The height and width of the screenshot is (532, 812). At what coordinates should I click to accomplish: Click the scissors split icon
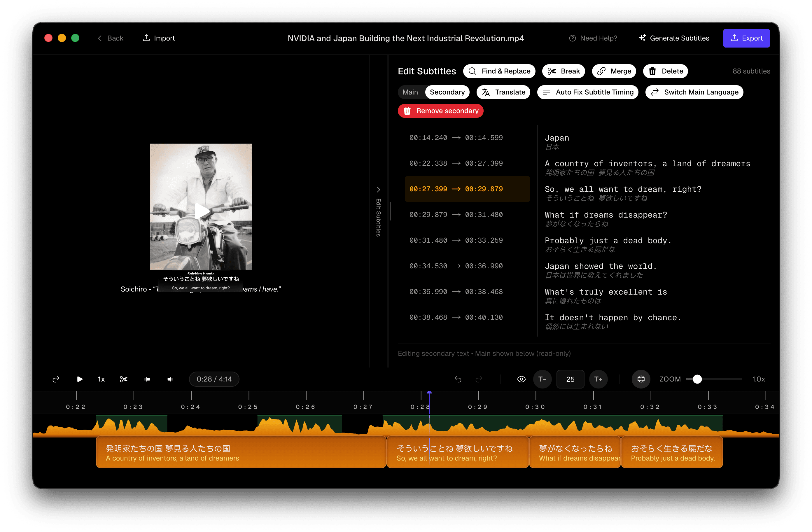tap(123, 379)
